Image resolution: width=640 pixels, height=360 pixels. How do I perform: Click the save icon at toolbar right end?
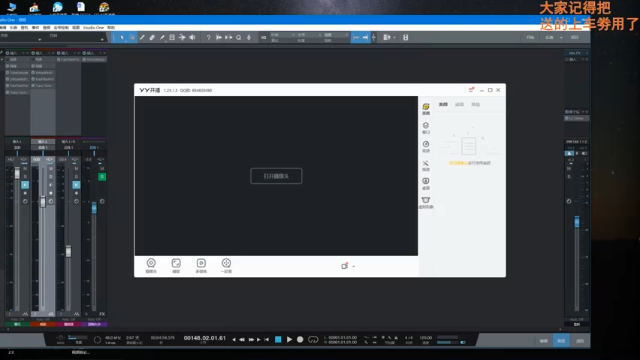405,38
